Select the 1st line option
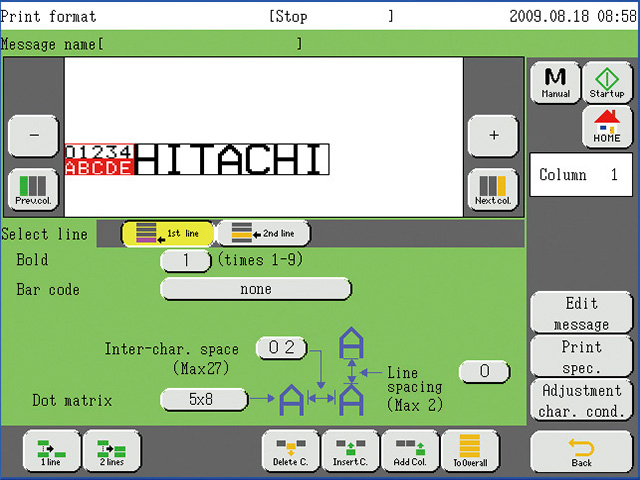This screenshot has height=480, width=640. [x=167, y=234]
